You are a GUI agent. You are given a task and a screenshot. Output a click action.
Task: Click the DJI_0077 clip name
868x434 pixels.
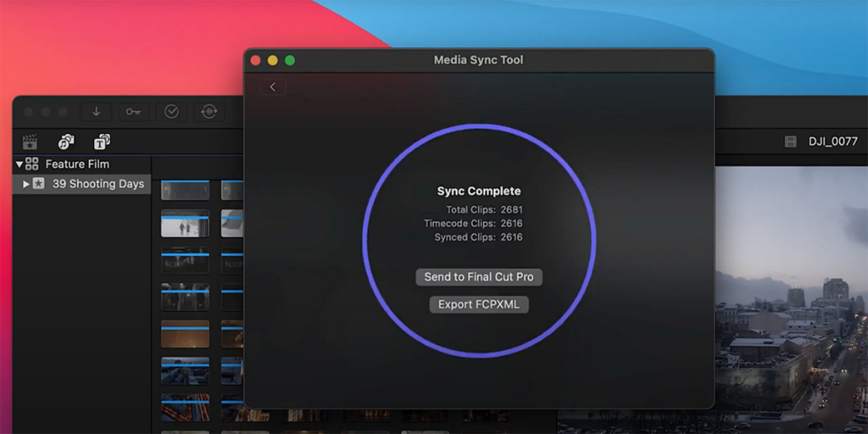click(833, 142)
